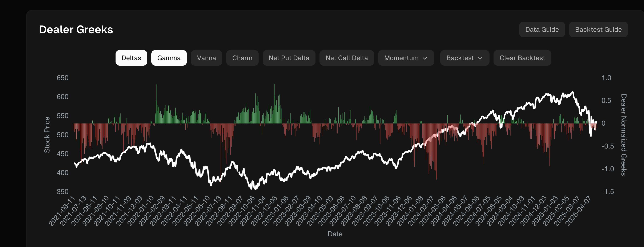Show the Net Call Delta series
Viewport: 644px width, 247px height.
(346, 58)
